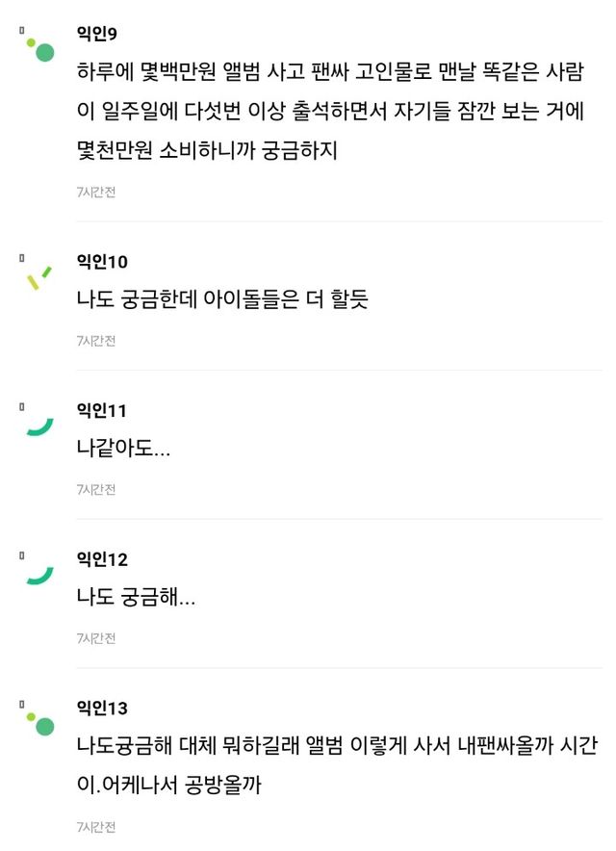Image resolution: width=616 pixels, height=851 pixels.
Task: Select the timestamp below the 나같아도... comment
Action: pos(96,490)
